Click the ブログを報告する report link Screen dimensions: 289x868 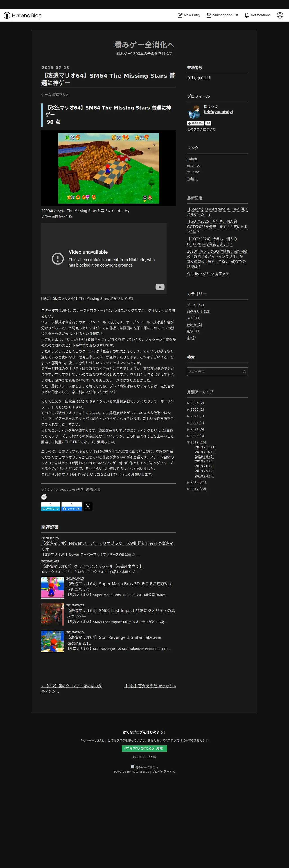coord(163,772)
